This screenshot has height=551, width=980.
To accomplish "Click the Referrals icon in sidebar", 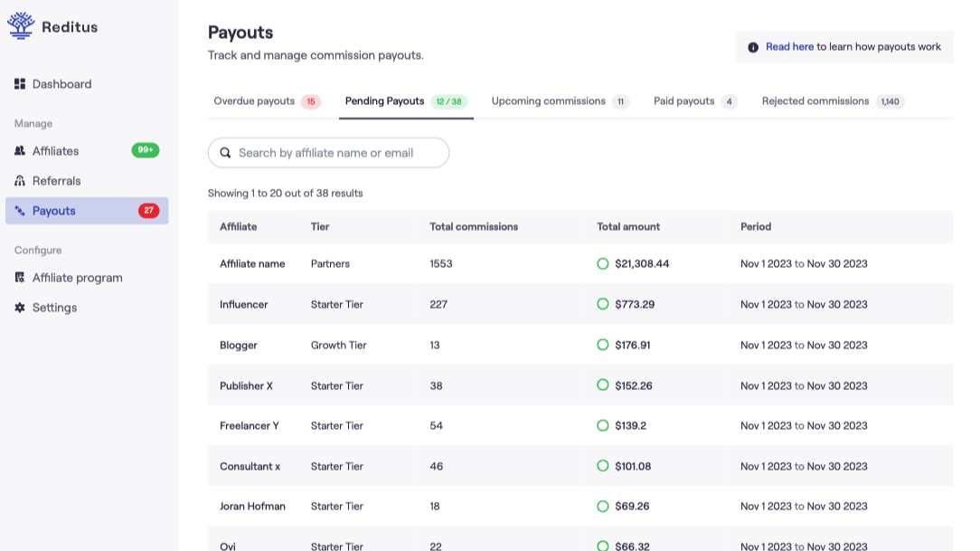I will coord(20,181).
